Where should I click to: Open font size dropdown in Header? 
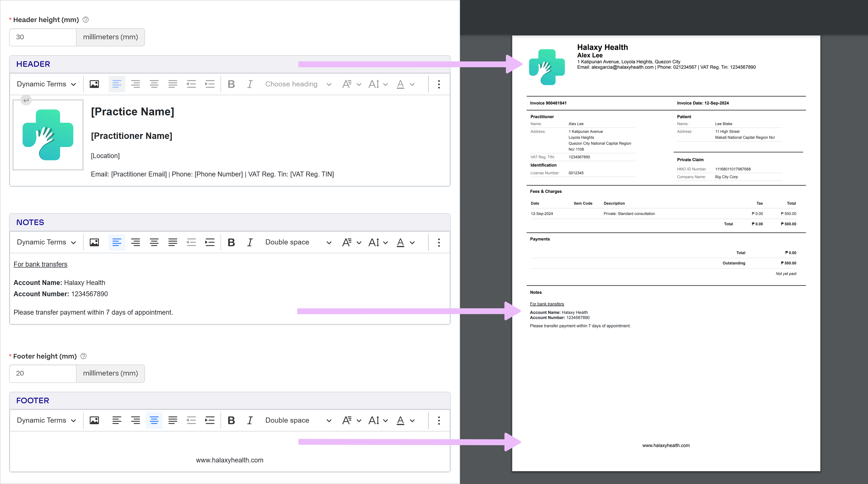click(378, 84)
